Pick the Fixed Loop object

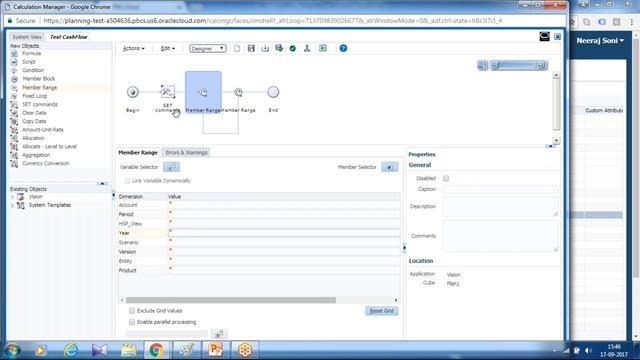click(34, 96)
